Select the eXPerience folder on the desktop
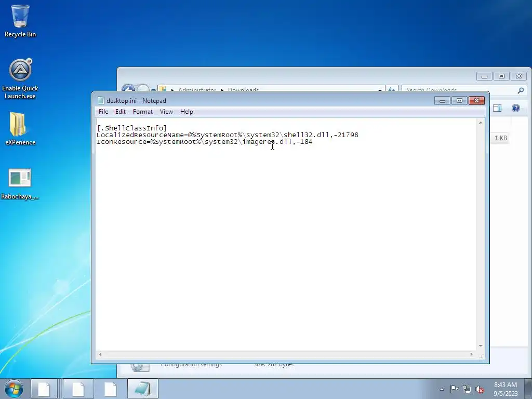The width and height of the screenshot is (532, 399). pos(20,129)
